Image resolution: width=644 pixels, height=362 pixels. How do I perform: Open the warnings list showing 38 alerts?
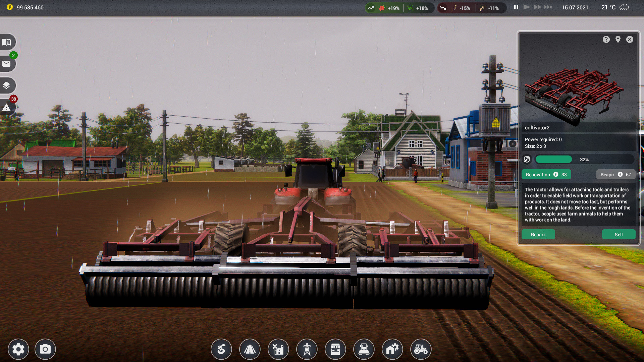pyautogui.click(x=7, y=107)
